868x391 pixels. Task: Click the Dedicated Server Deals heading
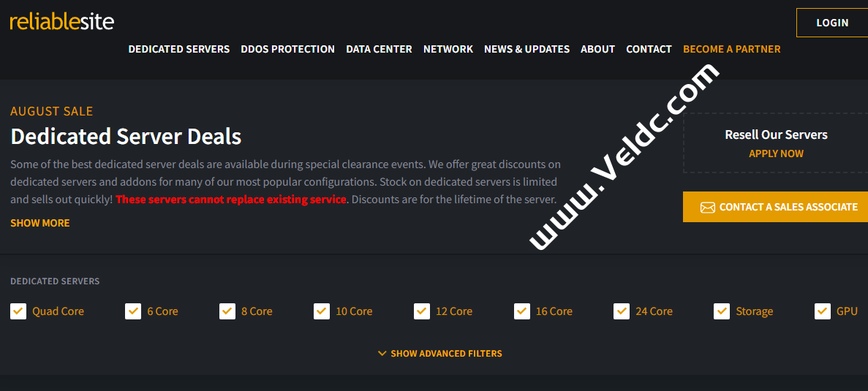[126, 136]
